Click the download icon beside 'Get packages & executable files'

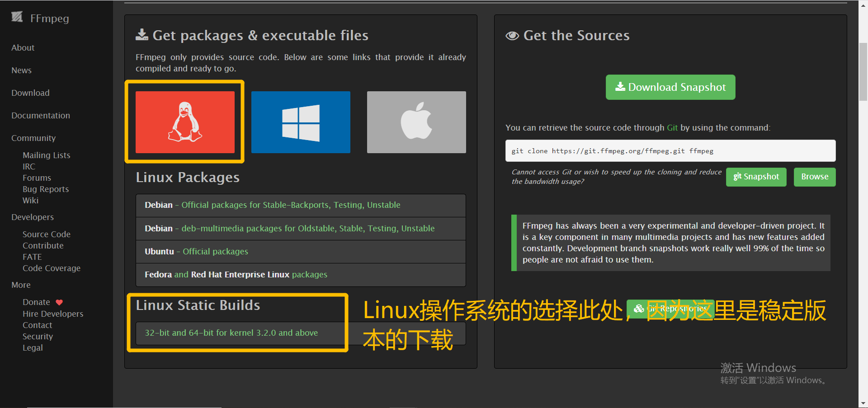pyautogui.click(x=142, y=34)
